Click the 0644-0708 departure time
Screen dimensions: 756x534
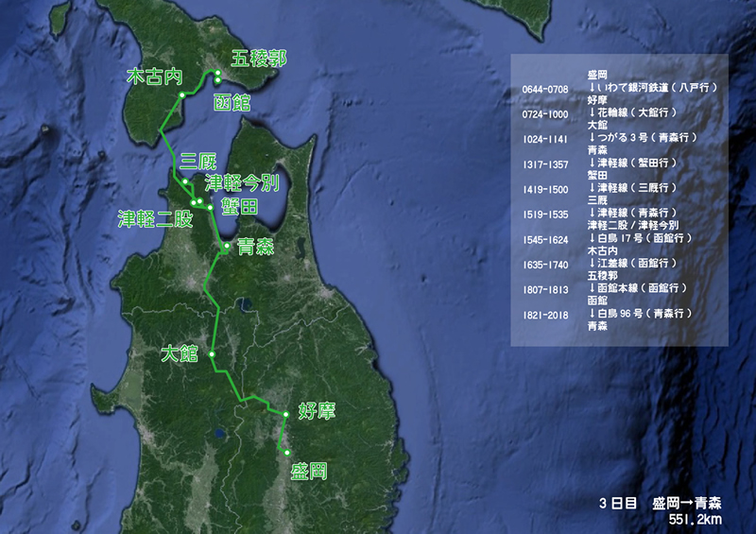tap(545, 88)
